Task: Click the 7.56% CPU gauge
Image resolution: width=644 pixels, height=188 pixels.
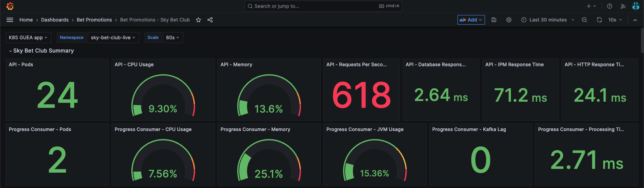Action: click(163, 160)
